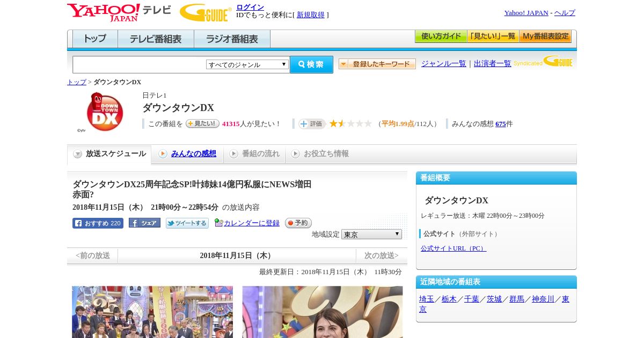The width and height of the screenshot is (644, 338).
Task: Switch to the トップ tab
Action: click(x=95, y=39)
